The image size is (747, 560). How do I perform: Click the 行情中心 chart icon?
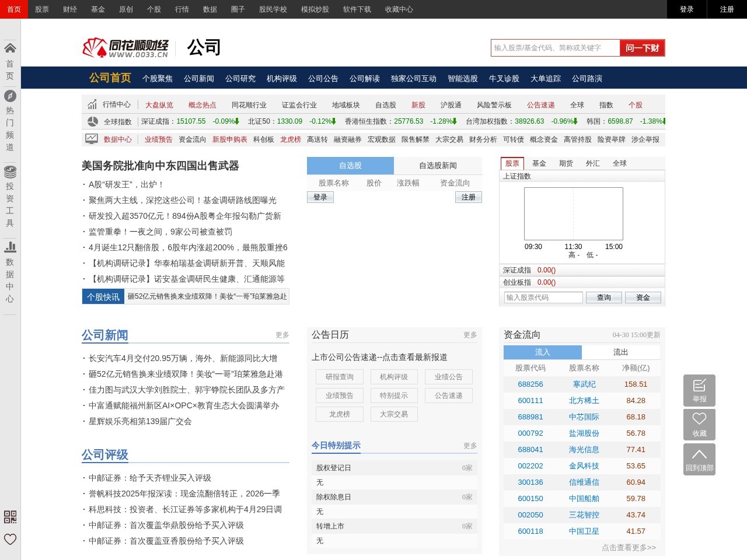92,104
